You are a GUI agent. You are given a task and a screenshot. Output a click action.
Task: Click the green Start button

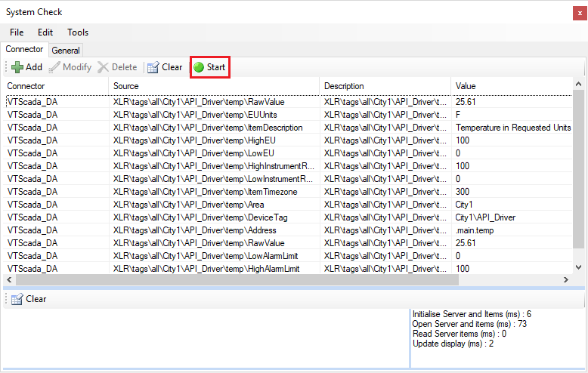(x=209, y=67)
